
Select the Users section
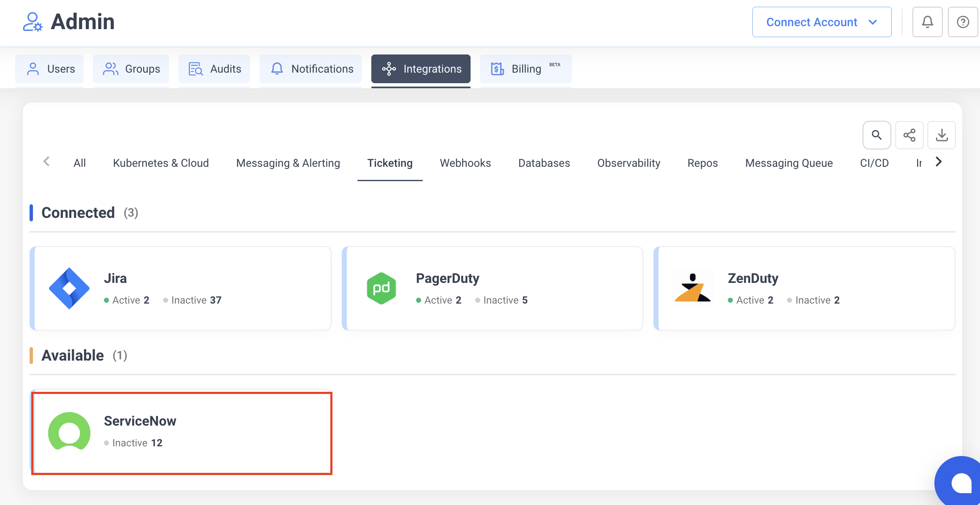(49, 68)
